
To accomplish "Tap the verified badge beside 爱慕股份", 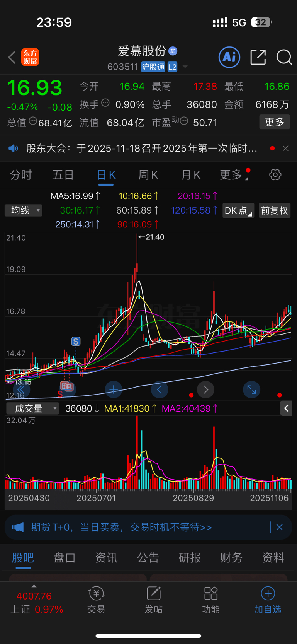I will coord(173,51).
